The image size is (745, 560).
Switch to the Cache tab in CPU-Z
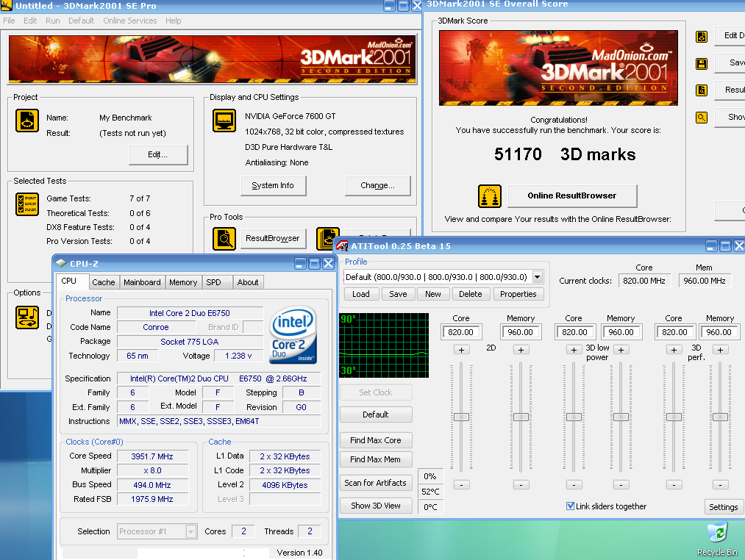tap(104, 282)
